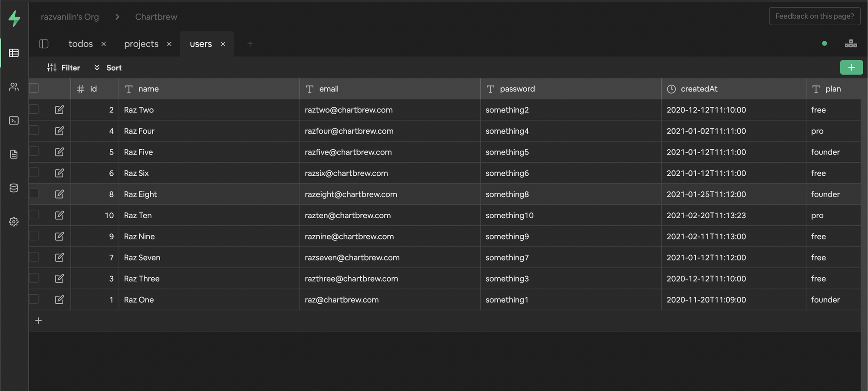The width and height of the screenshot is (868, 391).
Task: Click the edit icon for Raz Two row
Action: tap(59, 110)
